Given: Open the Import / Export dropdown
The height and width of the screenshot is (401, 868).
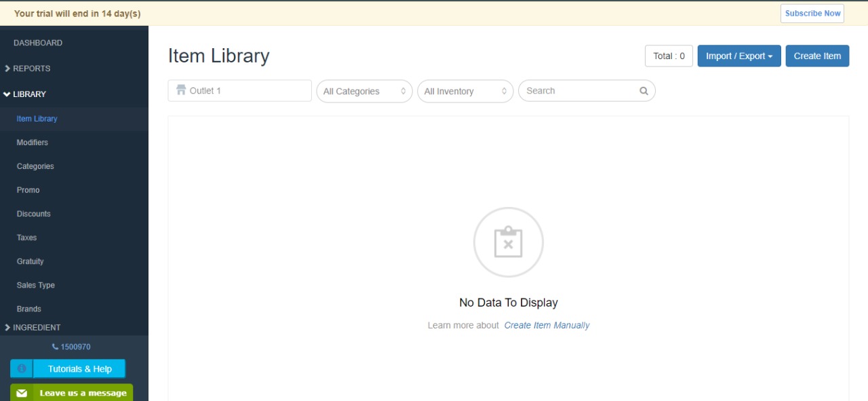Looking at the screenshot, I should click(739, 56).
